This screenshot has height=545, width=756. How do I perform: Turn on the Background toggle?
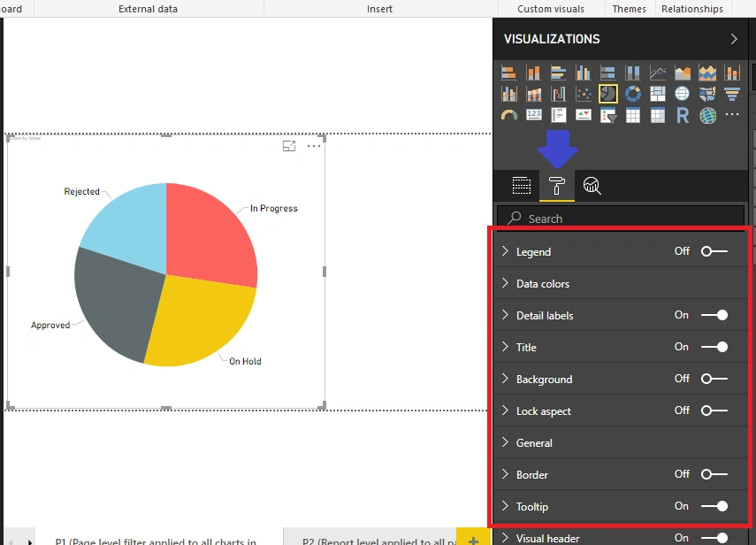[714, 379]
